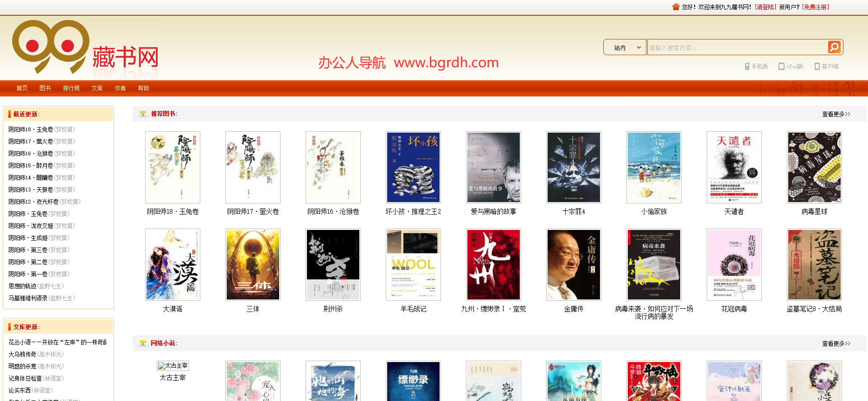Click 查看更多 in 推荐图书 section
Viewport: 868px width, 401px height.
coord(836,114)
